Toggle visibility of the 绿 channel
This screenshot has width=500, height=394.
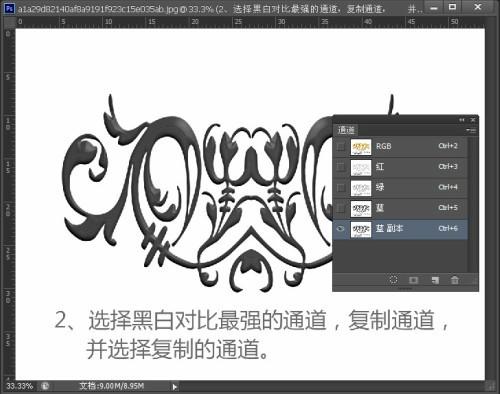click(341, 187)
